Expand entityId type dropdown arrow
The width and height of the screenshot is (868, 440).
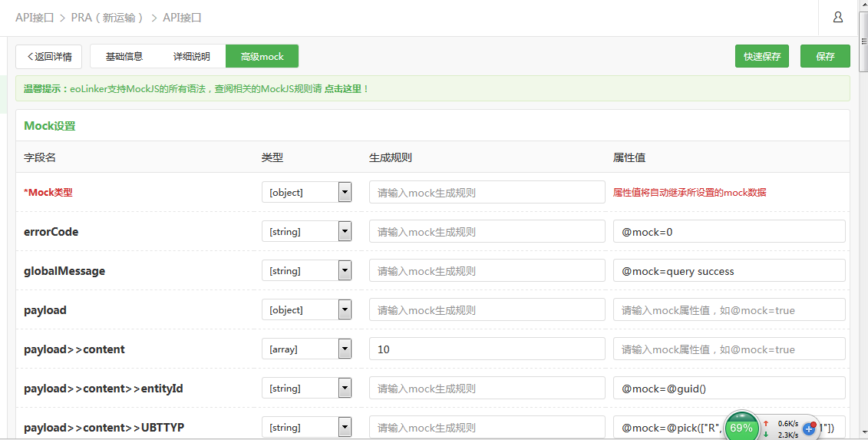(x=345, y=389)
